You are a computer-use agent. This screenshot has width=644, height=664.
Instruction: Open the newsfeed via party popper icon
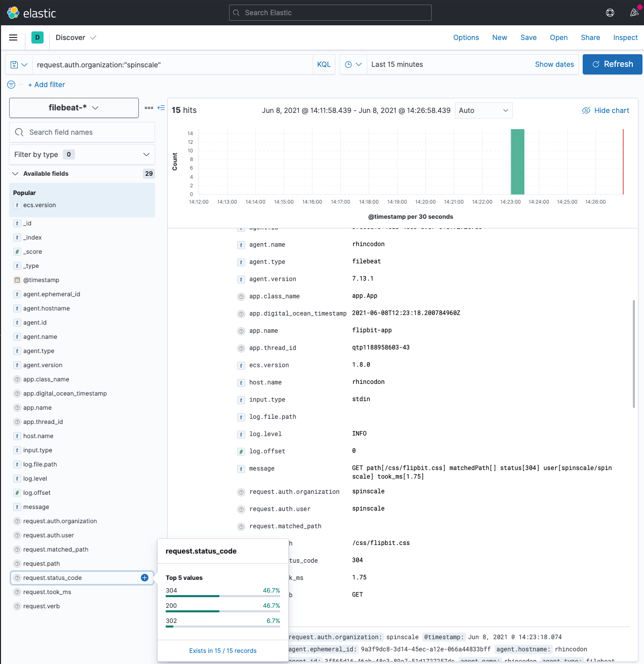coord(634,12)
